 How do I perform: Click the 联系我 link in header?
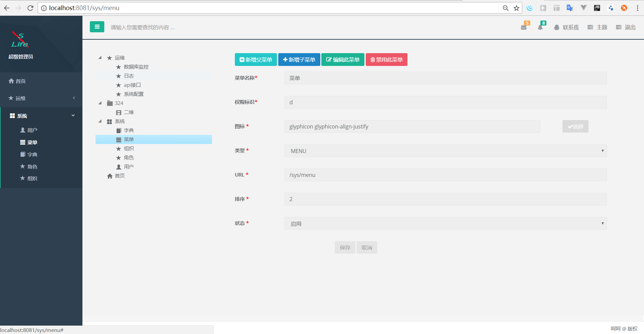pyautogui.click(x=566, y=27)
